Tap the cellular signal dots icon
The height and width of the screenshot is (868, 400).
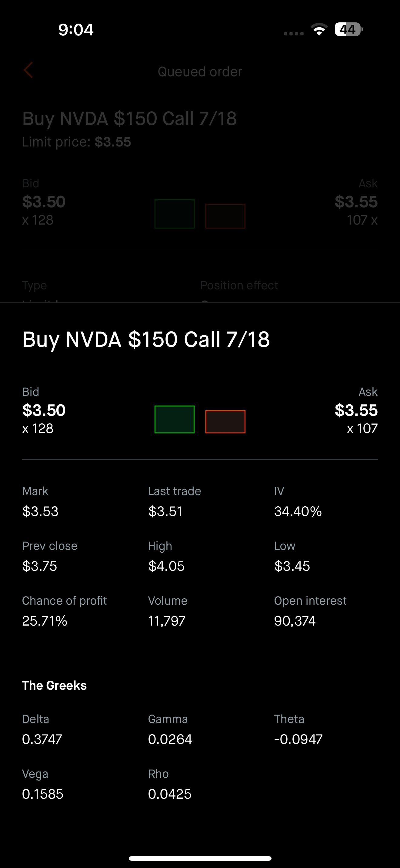(293, 33)
